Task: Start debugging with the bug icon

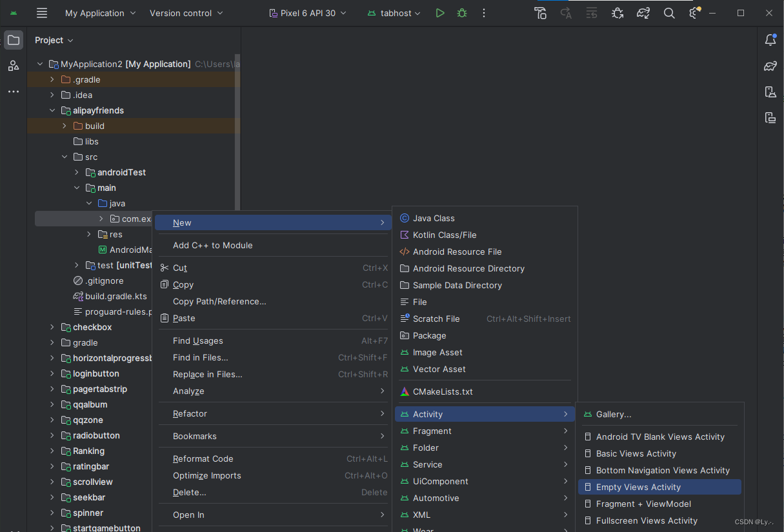Action: pos(462,13)
